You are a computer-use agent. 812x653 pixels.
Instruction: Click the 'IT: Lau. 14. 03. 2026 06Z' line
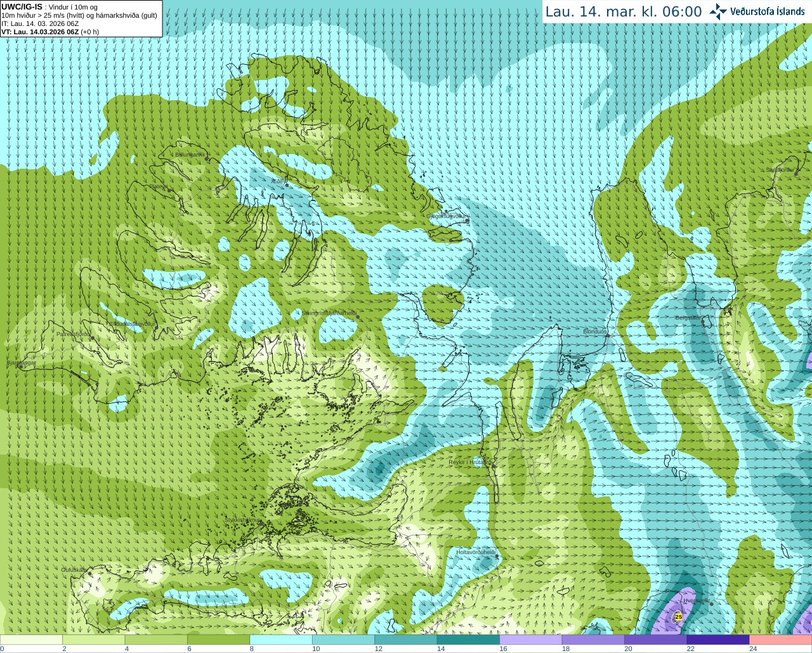(x=40, y=23)
